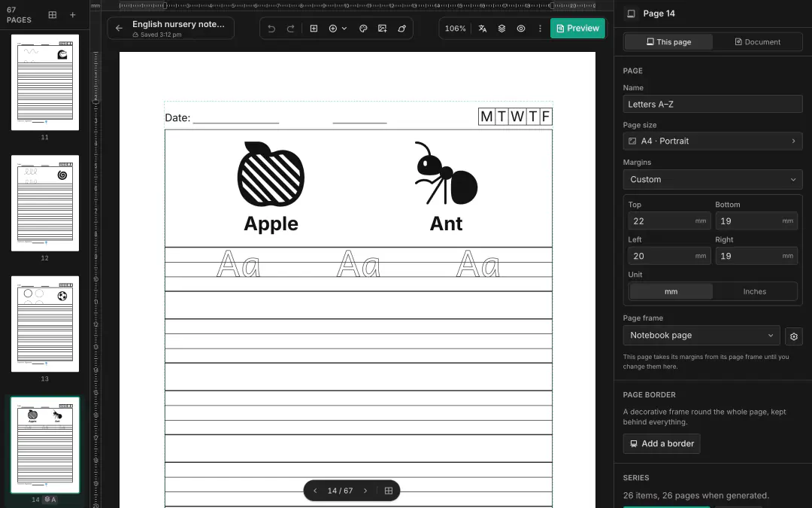Select the apple illustration on the page
This screenshot has width=812, height=508.
pyautogui.click(x=271, y=174)
